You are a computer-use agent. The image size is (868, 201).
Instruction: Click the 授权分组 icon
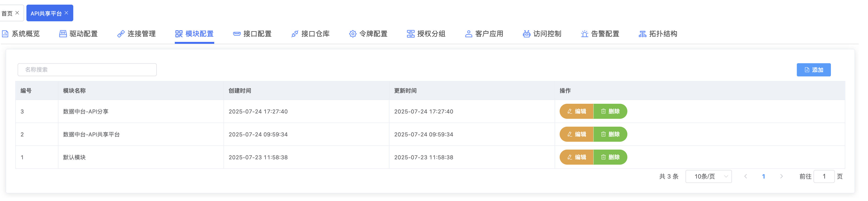[410, 34]
